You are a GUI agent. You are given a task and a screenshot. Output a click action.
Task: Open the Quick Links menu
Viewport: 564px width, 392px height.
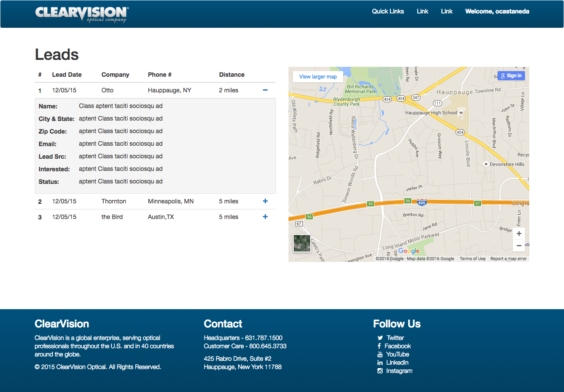point(388,11)
